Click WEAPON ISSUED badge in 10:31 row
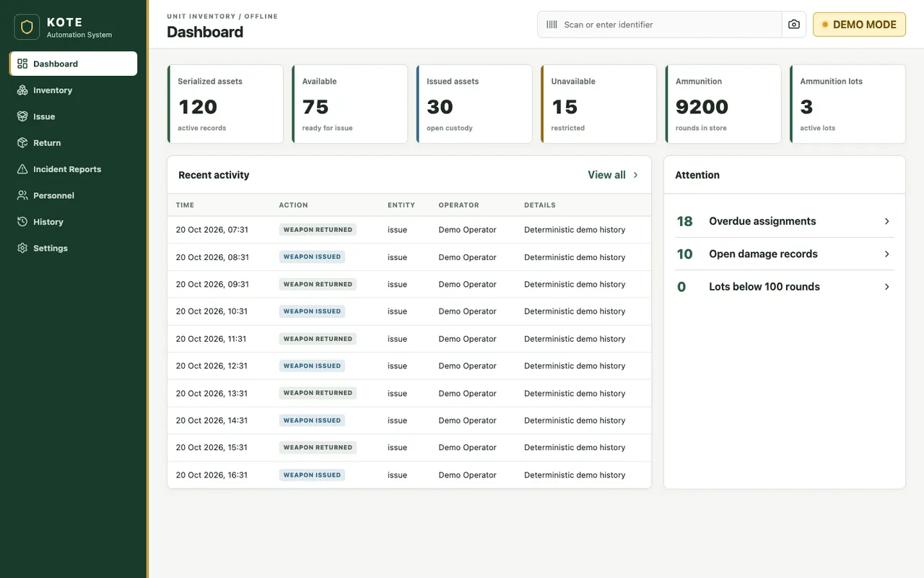924x578 pixels. click(313, 311)
